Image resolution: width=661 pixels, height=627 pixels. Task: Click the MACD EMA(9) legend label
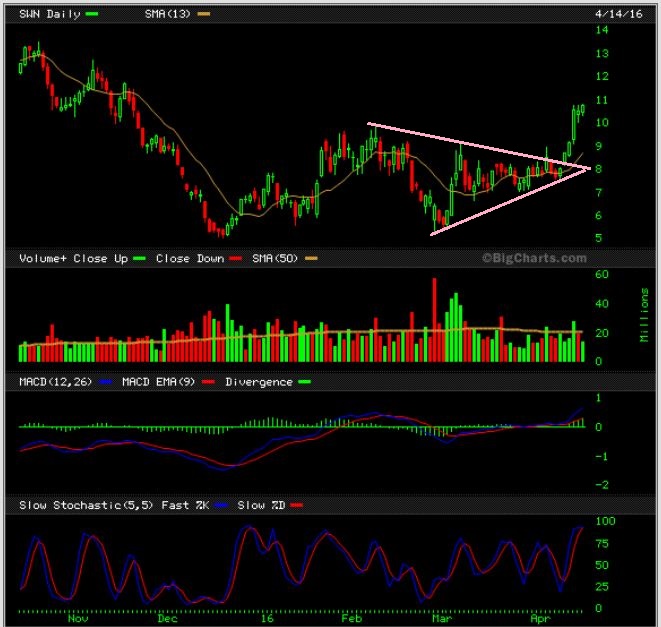(159, 382)
